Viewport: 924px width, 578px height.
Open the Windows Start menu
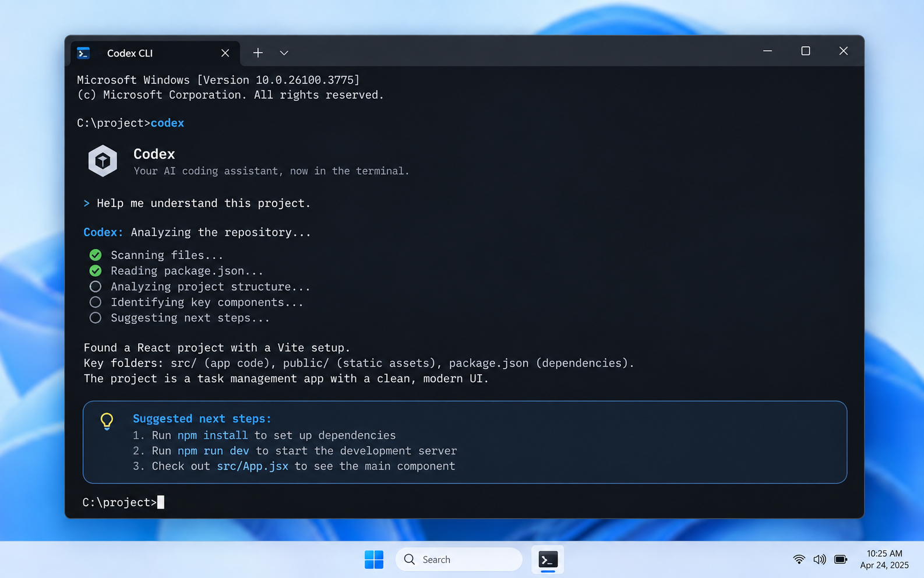pos(374,559)
